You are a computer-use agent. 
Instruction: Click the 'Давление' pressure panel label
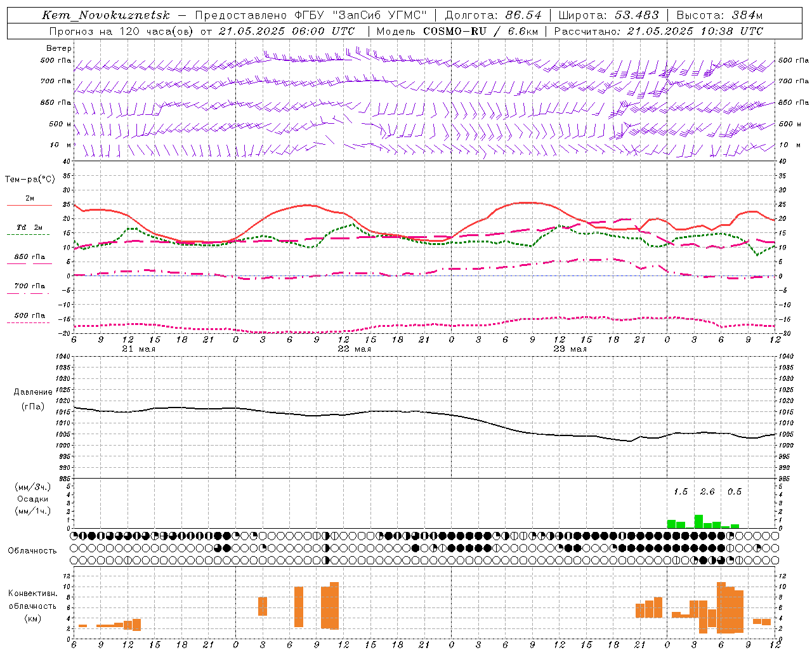coord(33,392)
